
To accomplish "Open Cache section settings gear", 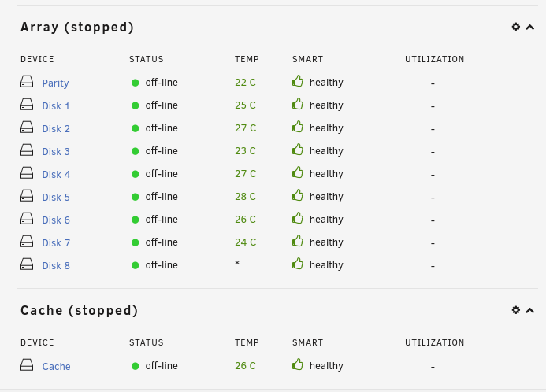I will [516, 310].
